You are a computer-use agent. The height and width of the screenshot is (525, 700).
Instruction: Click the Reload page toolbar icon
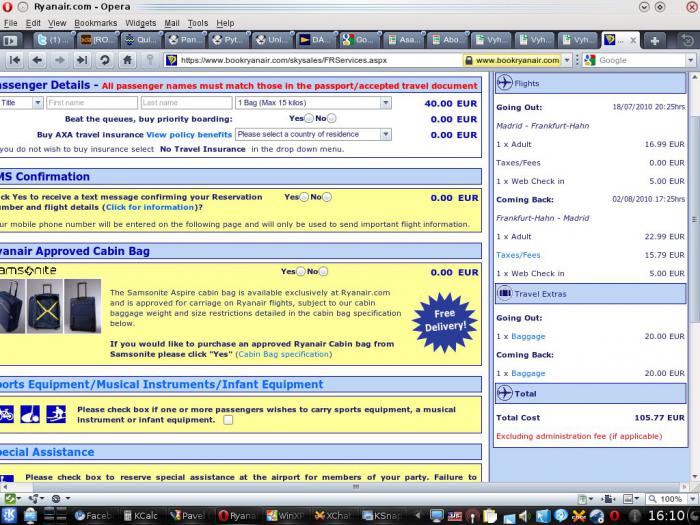[x=104, y=60]
